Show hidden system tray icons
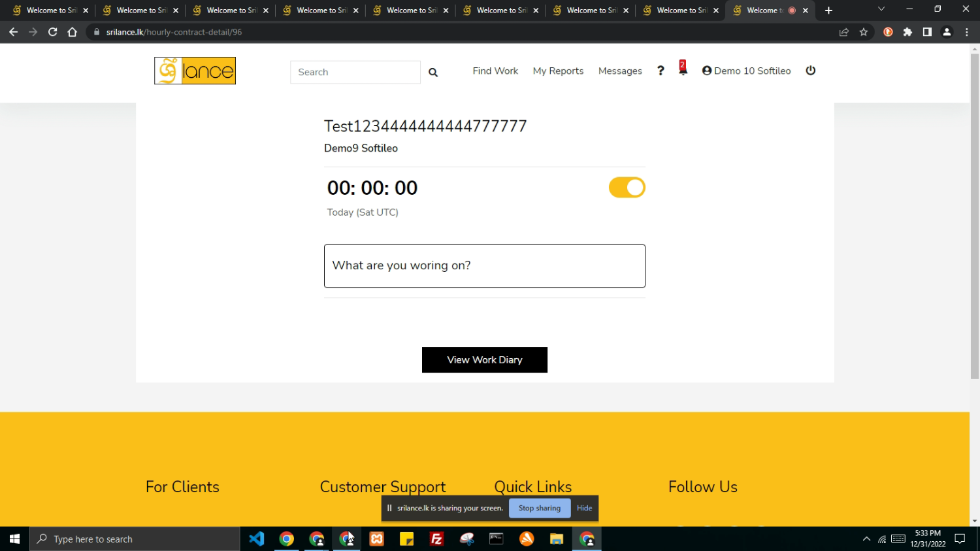Screen dimensions: 980x551 [x=866, y=539]
